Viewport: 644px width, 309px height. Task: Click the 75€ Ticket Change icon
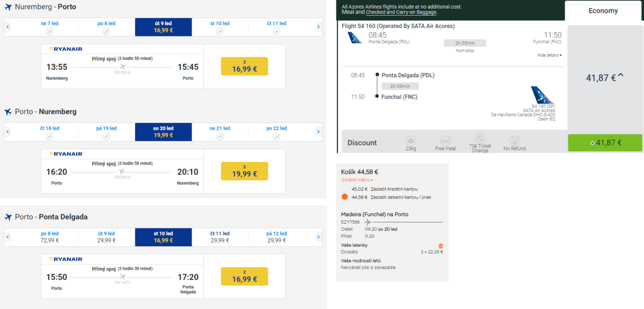point(480,138)
